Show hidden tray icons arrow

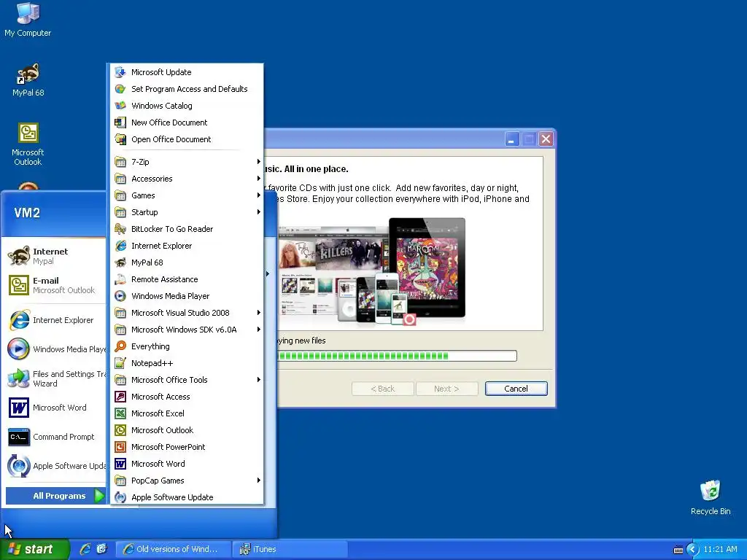pyautogui.click(x=692, y=550)
